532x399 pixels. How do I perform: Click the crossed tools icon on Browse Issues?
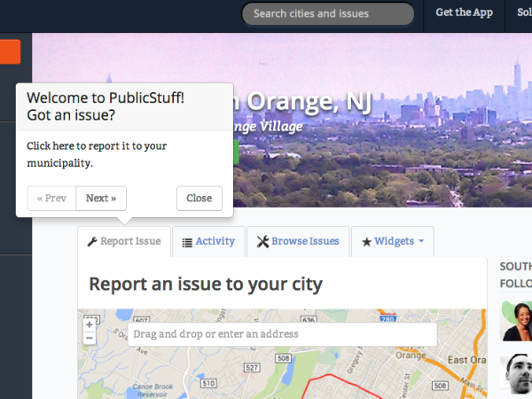tap(262, 241)
